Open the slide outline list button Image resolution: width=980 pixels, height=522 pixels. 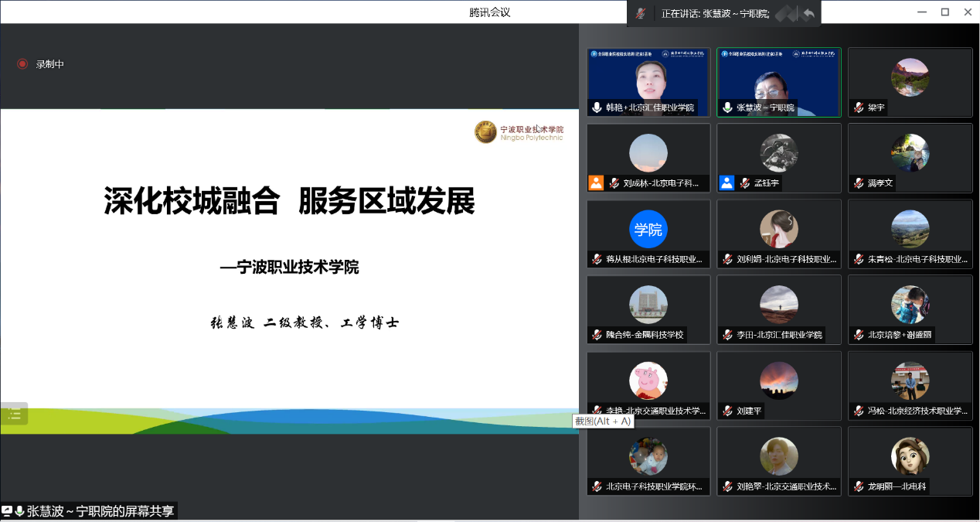14,414
